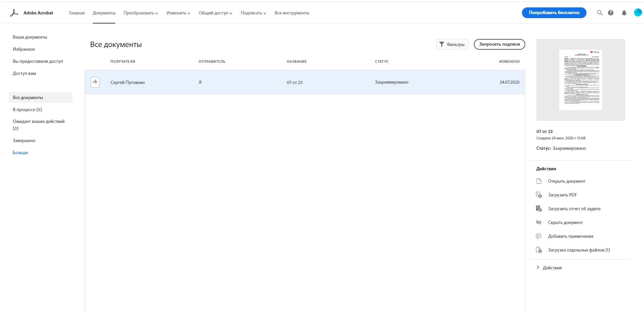The image size is (644, 312).
Task: Expand the collapsed Действия section chevron
Action: pos(538,268)
